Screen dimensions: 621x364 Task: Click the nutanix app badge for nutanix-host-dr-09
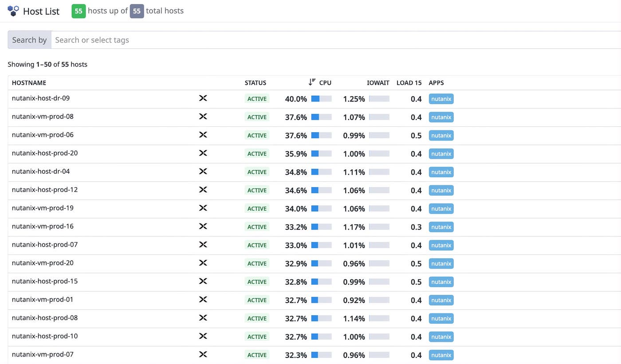(x=441, y=98)
